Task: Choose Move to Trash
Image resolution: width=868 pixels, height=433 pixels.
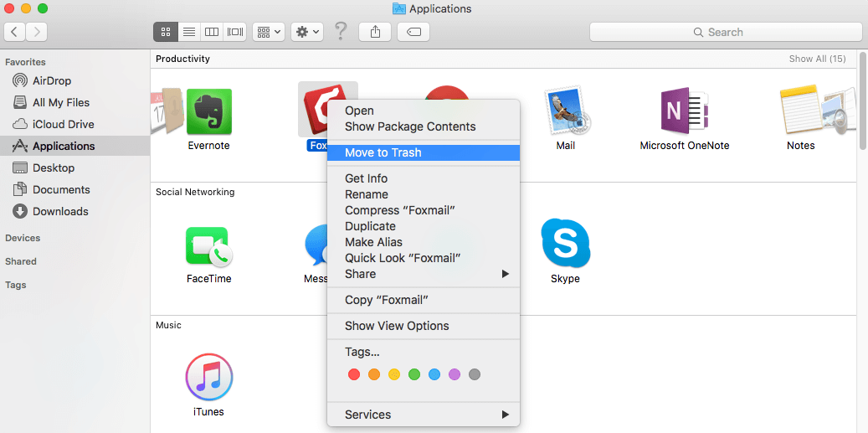Action: point(424,152)
